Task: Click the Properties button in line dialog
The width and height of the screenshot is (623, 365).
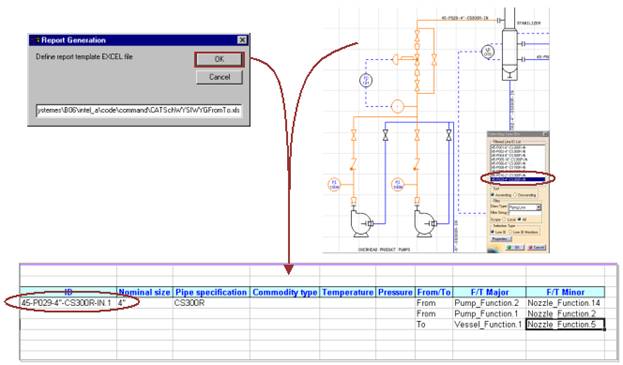Action: (501, 239)
